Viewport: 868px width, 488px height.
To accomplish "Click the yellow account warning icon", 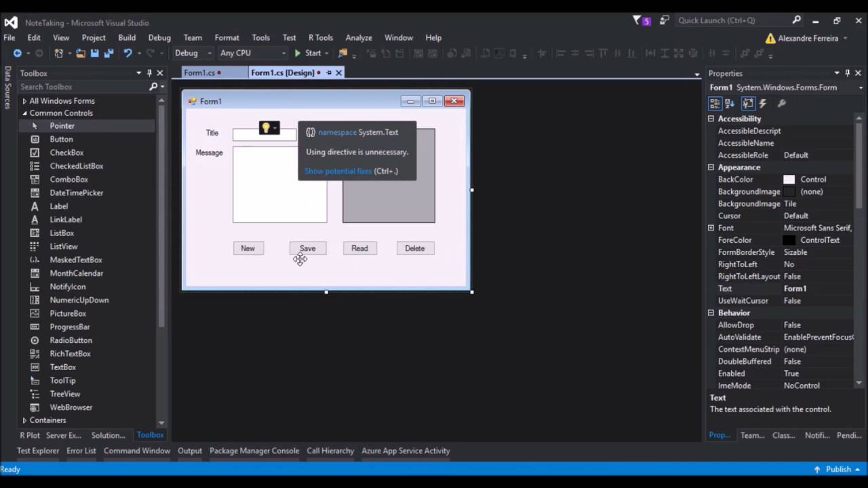I will click(x=770, y=38).
